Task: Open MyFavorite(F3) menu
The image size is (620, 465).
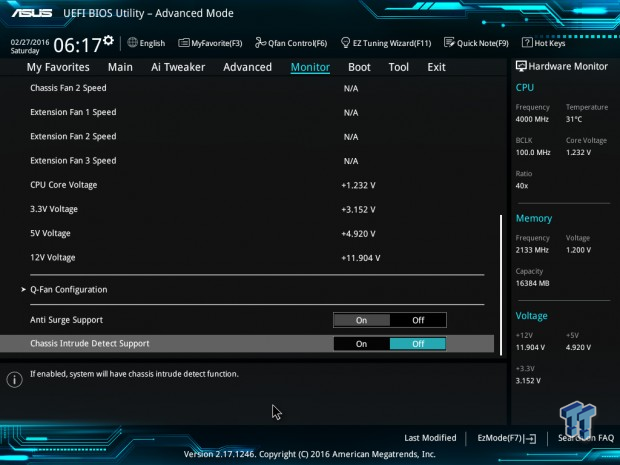Action: 210,43
